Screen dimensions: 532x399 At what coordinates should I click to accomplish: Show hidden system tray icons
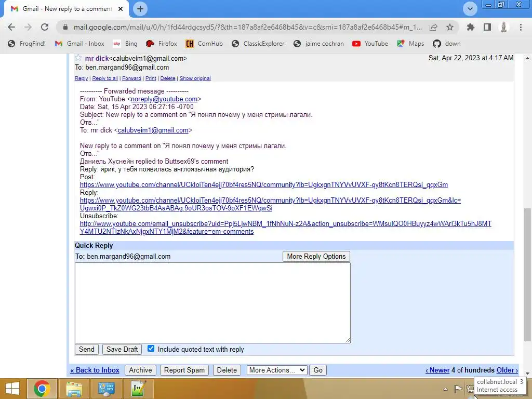(x=445, y=389)
